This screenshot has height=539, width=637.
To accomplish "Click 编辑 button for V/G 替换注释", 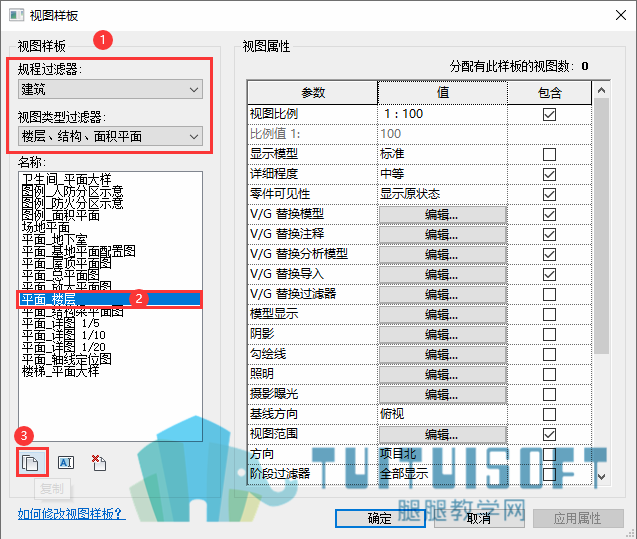I will [442, 234].
